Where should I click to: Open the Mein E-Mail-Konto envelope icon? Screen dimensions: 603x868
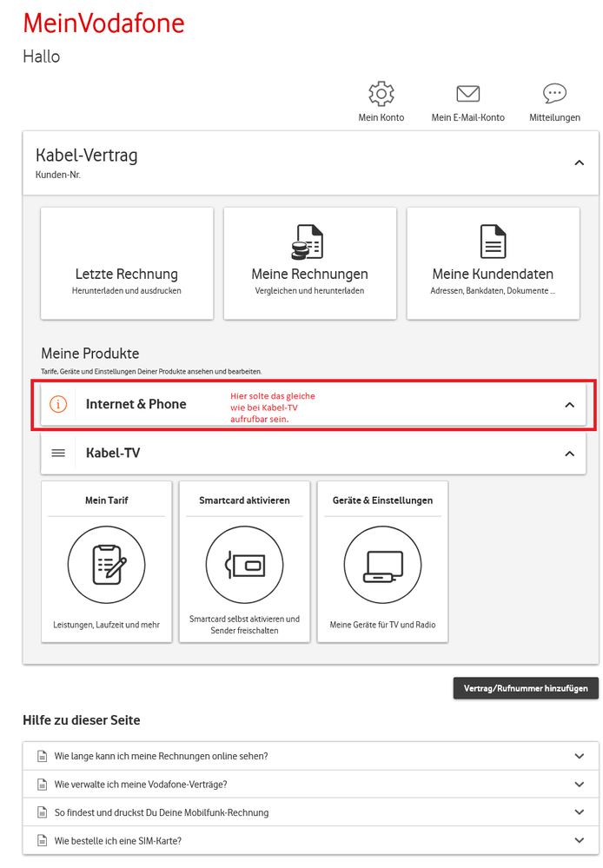coord(467,94)
